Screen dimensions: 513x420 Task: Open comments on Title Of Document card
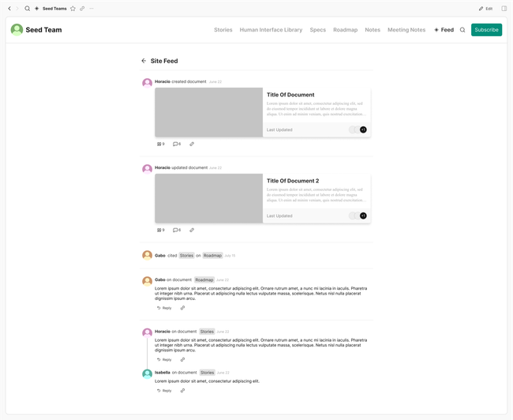pyautogui.click(x=177, y=144)
